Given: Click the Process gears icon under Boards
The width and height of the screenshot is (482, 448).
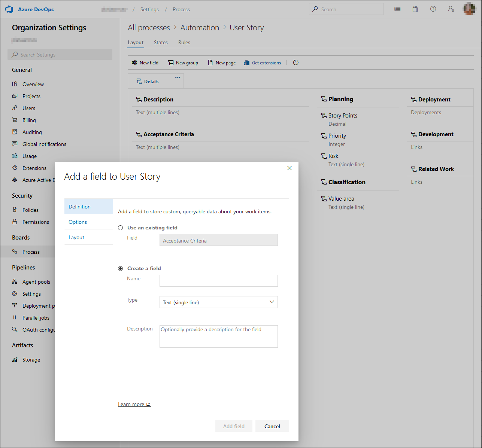Looking at the screenshot, I should [x=15, y=252].
